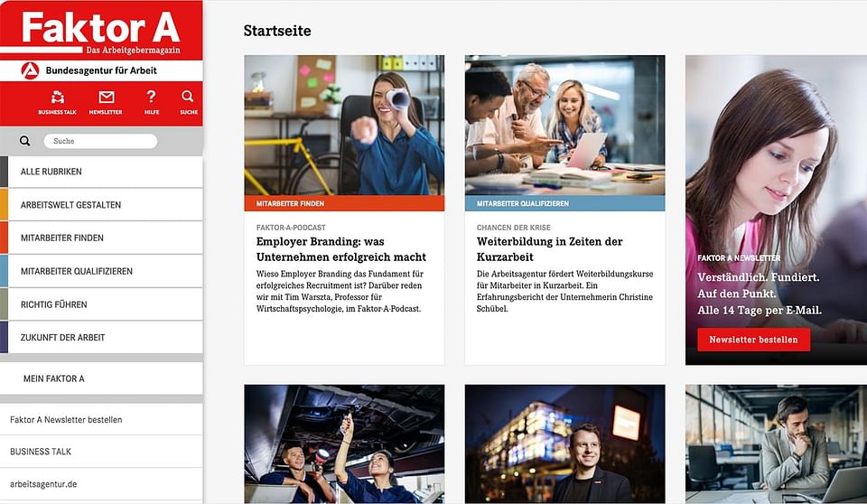
Task: Open the thinking man with laptop thumbnail
Action: pos(776,443)
